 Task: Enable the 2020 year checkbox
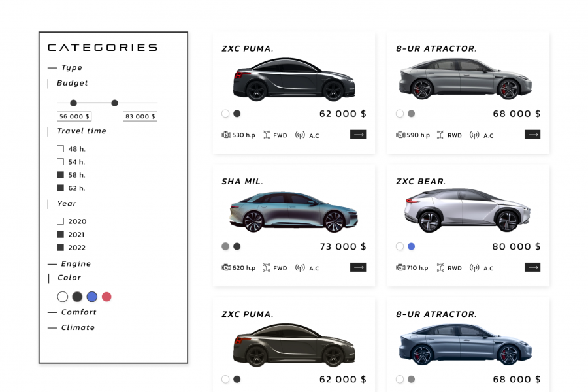[60, 221]
